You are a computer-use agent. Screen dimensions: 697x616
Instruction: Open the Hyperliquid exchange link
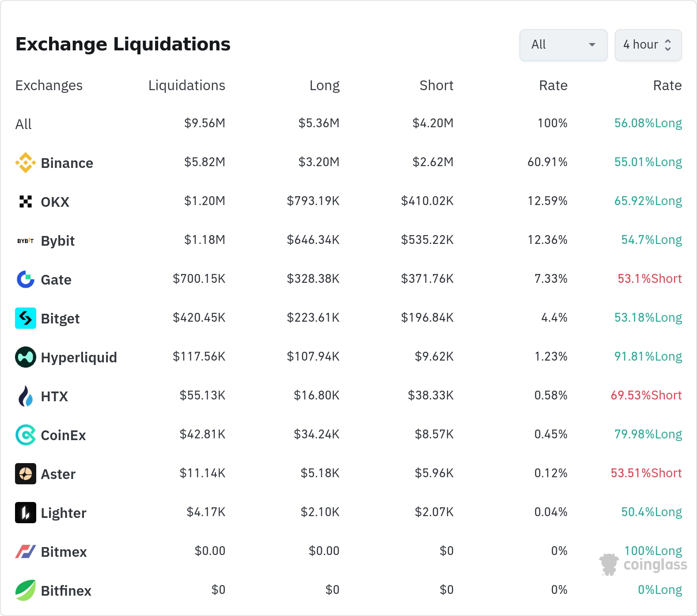79,357
